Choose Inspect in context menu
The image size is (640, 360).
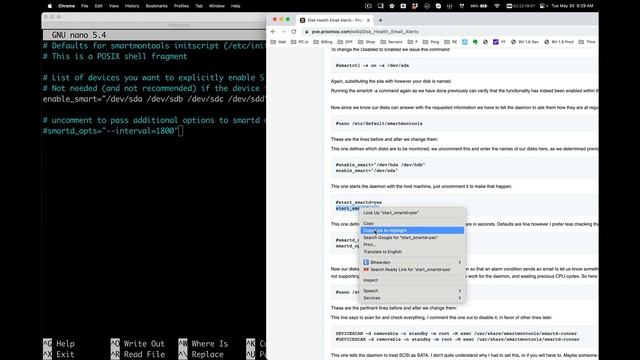(x=411, y=280)
